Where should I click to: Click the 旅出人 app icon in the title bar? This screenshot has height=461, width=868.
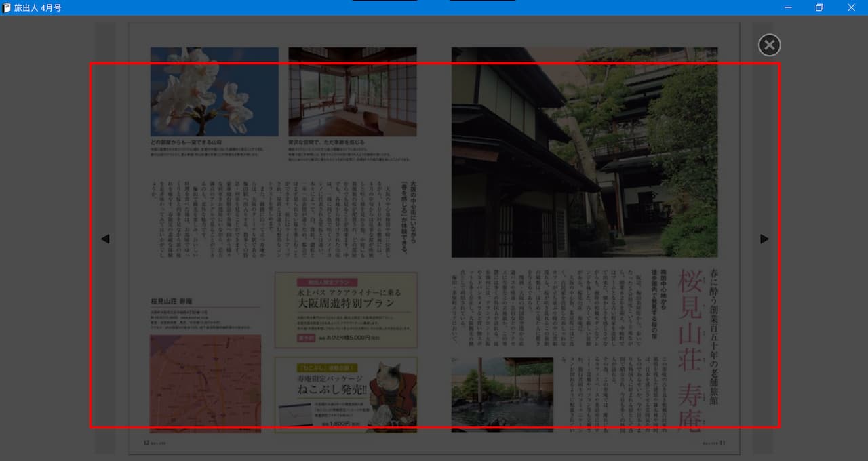pyautogui.click(x=7, y=7)
